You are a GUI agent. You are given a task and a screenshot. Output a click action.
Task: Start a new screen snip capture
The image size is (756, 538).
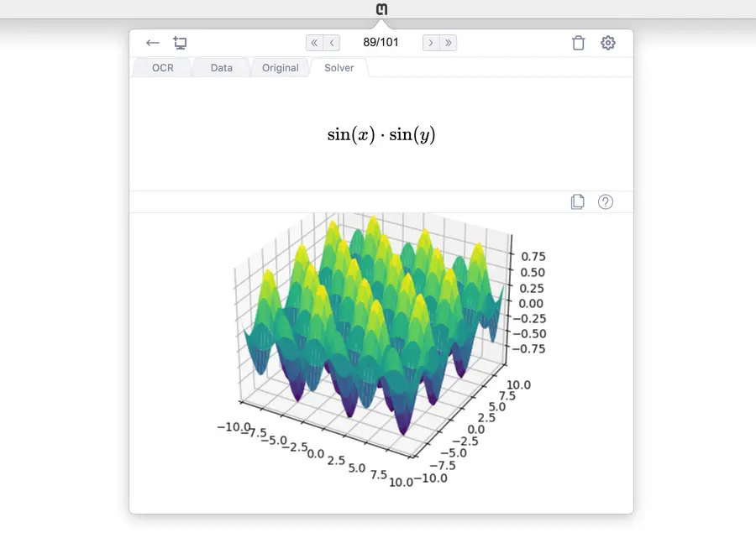pyautogui.click(x=180, y=43)
